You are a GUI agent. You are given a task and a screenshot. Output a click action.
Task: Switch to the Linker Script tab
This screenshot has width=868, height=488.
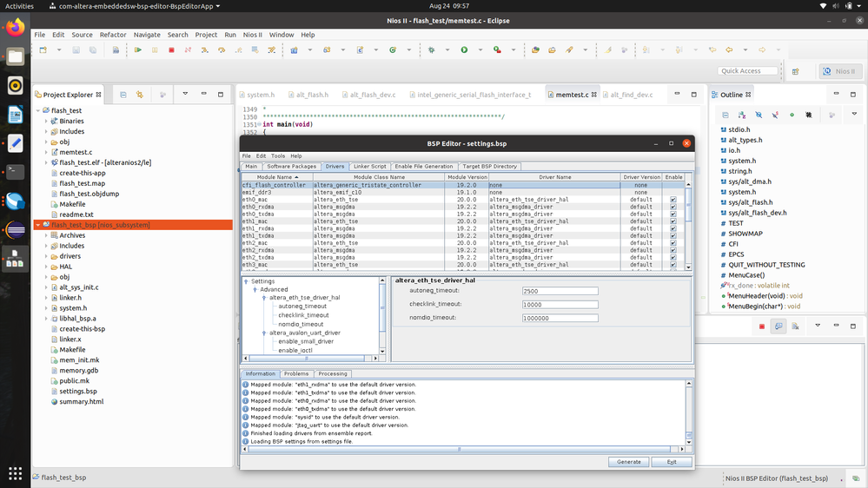pyautogui.click(x=369, y=166)
